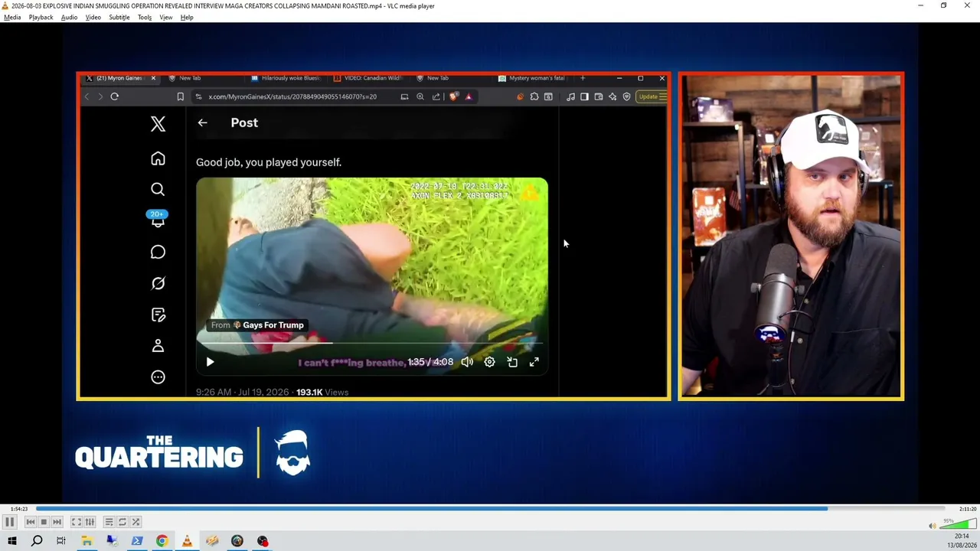Image resolution: width=980 pixels, height=551 pixels.
Task: Click the browser Update button in video
Action: point(652,96)
